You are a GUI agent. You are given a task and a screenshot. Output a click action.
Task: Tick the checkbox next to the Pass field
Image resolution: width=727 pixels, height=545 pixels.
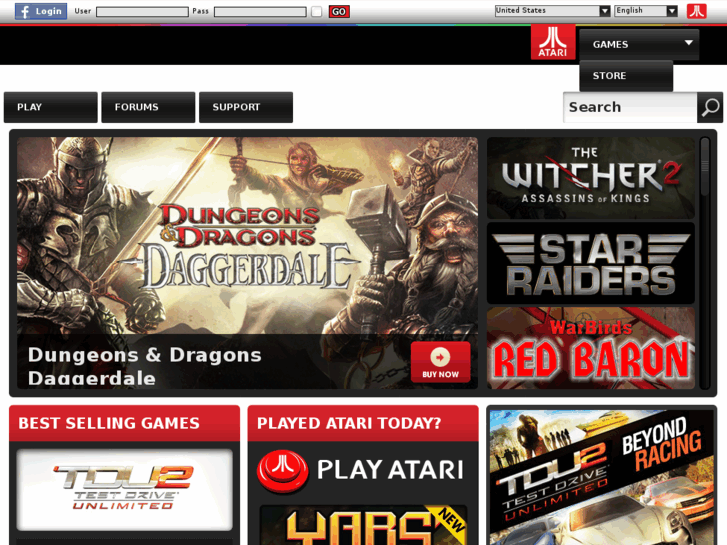317,12
